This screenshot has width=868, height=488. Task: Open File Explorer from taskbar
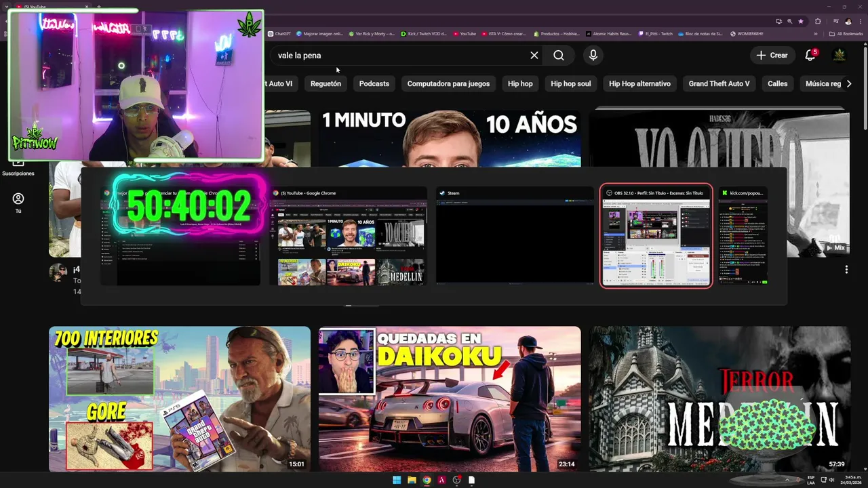pos(412,480)
